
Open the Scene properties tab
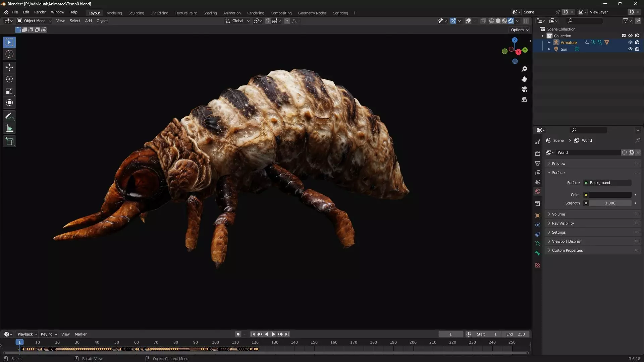[x=538, y=182]
